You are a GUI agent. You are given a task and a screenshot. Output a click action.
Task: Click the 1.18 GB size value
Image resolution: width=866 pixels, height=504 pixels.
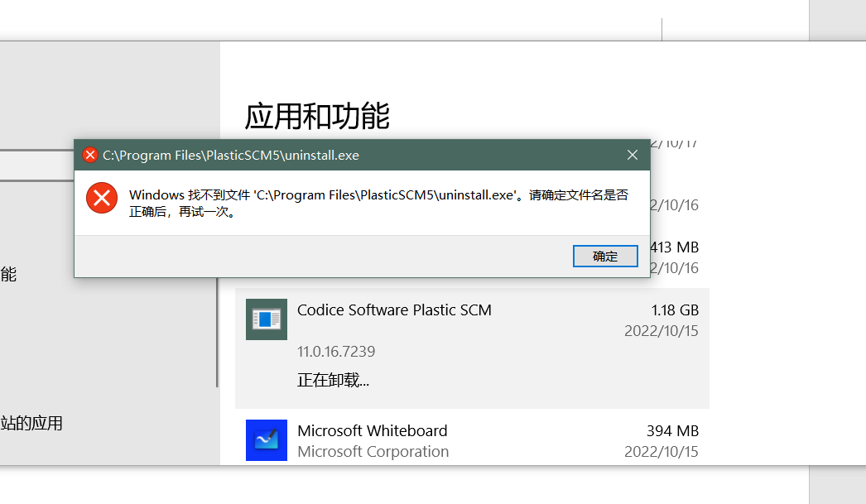[675, 310]
